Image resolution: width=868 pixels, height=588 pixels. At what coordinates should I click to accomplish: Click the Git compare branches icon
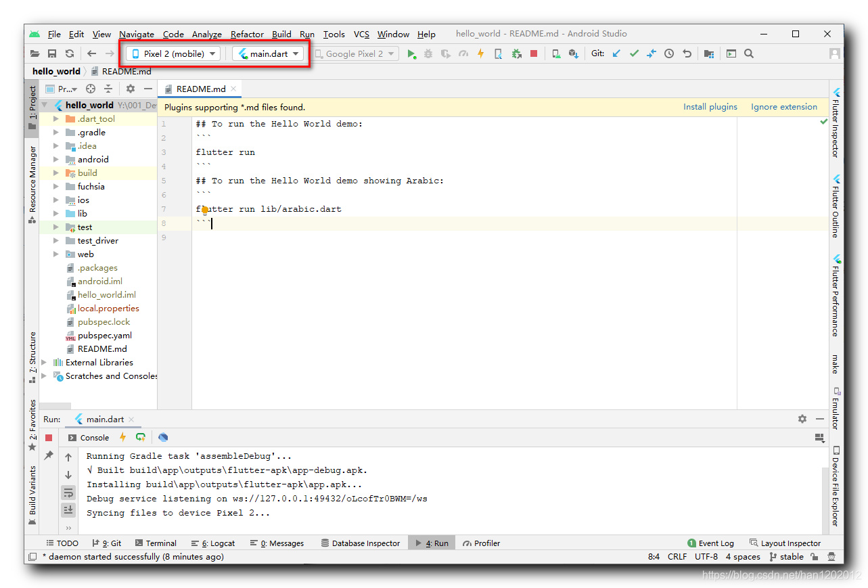pyautogui.click(x=651, y=53)
